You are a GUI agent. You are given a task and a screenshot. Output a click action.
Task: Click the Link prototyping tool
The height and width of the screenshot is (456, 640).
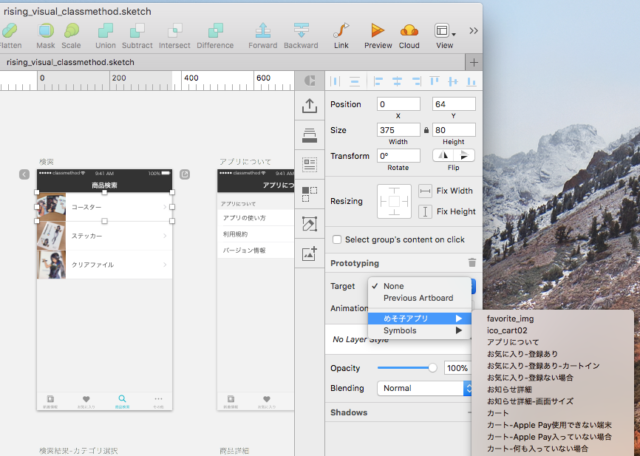coord(341,31)
